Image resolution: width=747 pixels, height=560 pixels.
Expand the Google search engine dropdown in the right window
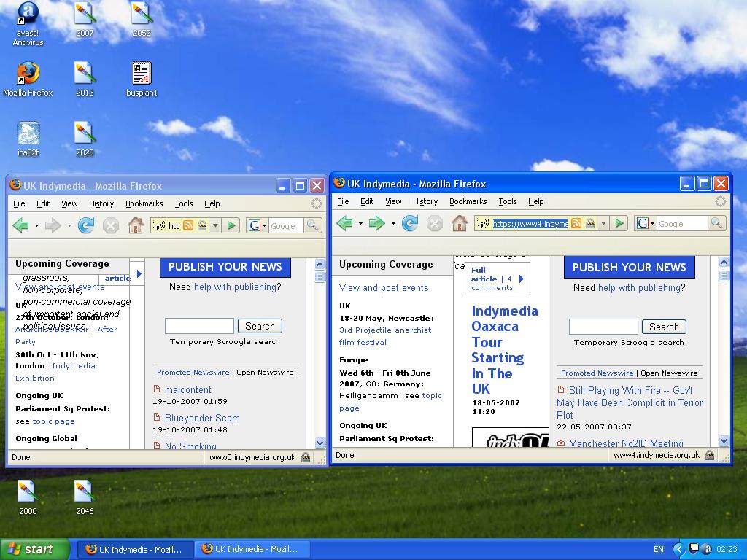653,223
